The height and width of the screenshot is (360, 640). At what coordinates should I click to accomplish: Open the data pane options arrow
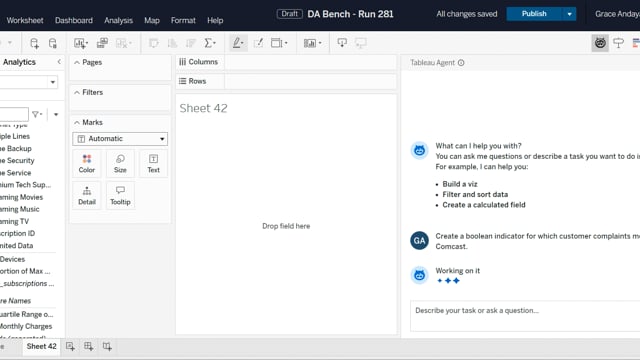coord(56,114)
